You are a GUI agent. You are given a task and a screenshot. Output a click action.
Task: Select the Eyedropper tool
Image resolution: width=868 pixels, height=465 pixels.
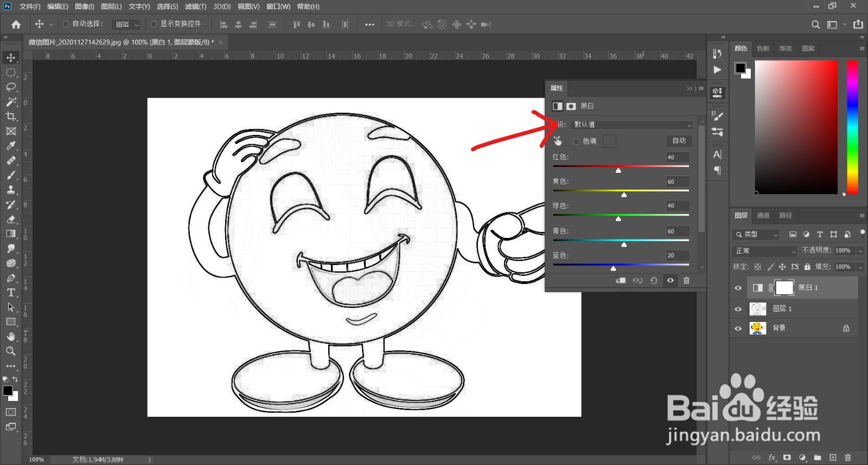[11, 146]
